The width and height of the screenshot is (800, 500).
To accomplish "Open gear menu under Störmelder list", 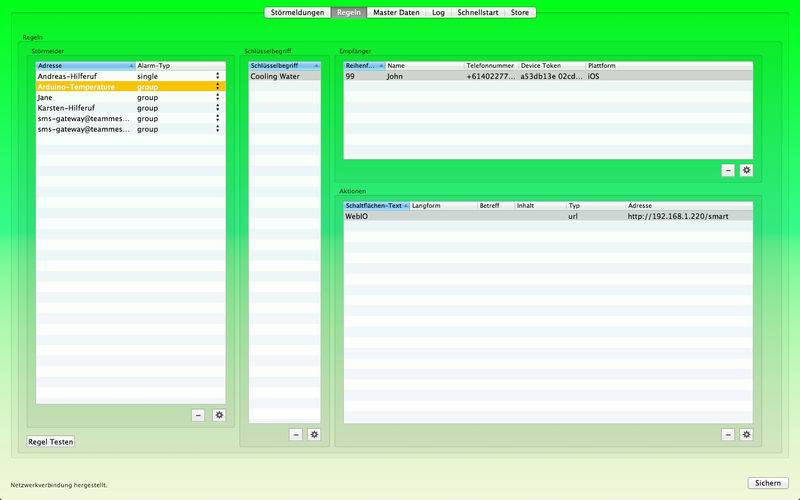I will (219, 415).
